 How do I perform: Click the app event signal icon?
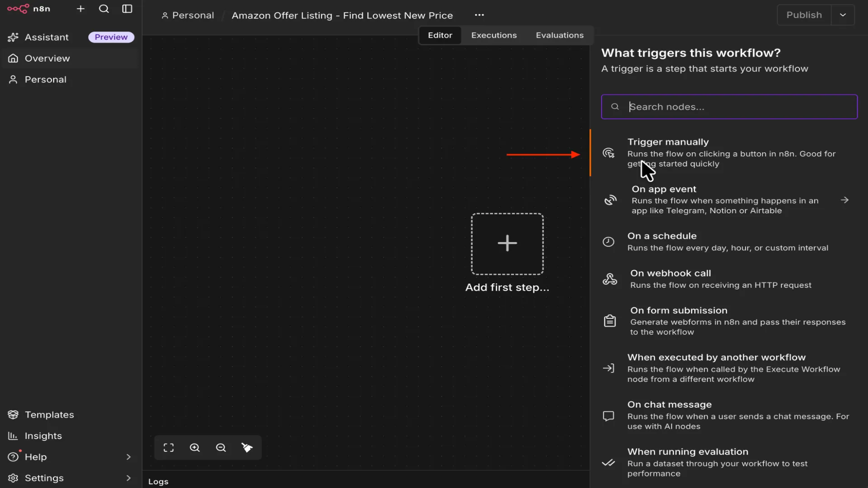pos(610,200)
